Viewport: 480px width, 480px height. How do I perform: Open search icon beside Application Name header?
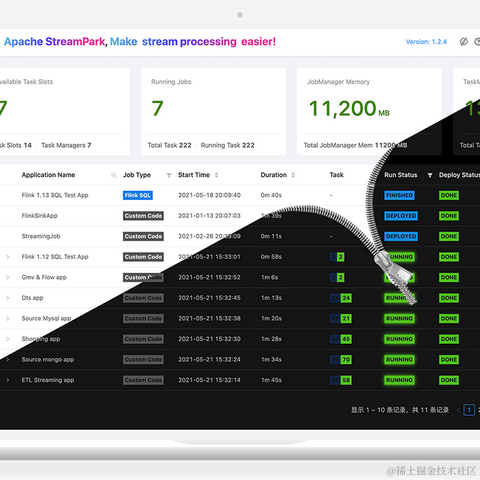coord(114,175)
